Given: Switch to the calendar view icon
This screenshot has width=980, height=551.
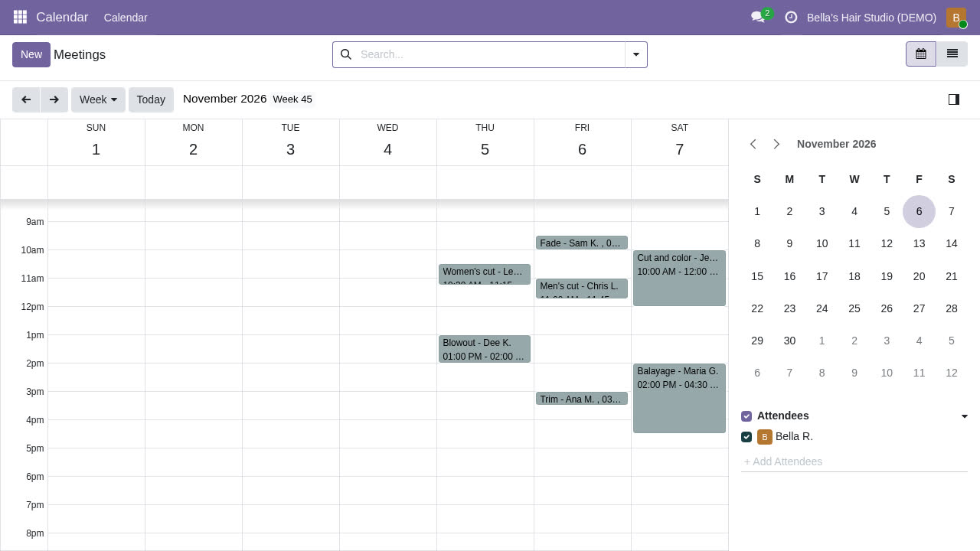Looking at the screenshot, I should point(921,54).
